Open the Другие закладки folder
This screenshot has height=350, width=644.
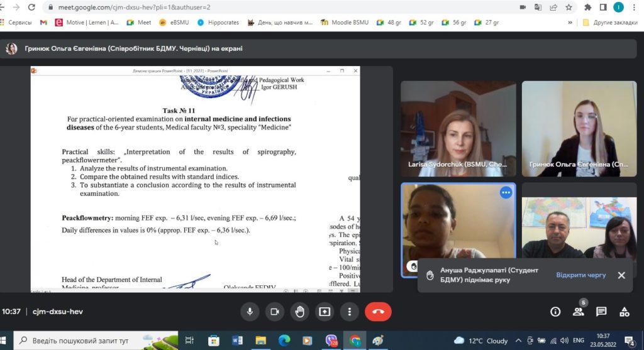(x=610, y=23)
